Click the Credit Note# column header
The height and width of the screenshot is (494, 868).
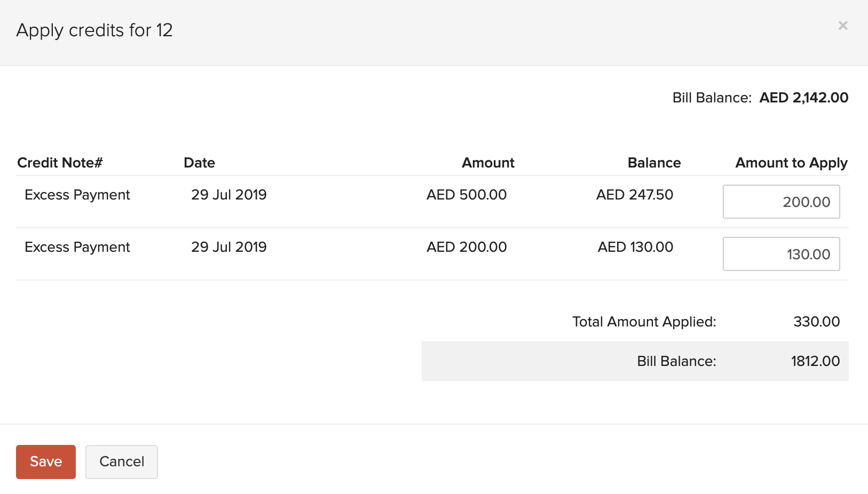tap(60, 163)
